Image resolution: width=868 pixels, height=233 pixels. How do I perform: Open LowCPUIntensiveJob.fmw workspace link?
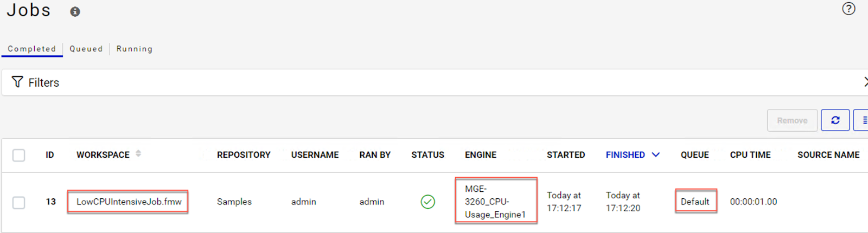pyautogui.click(x=129, y=202)
